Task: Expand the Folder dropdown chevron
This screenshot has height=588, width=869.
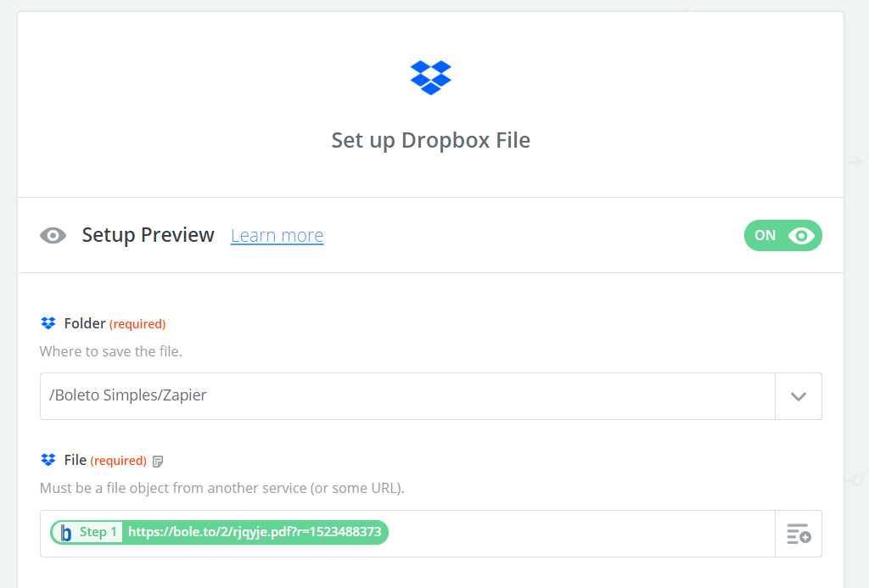Action: click(x=798, y=396)
